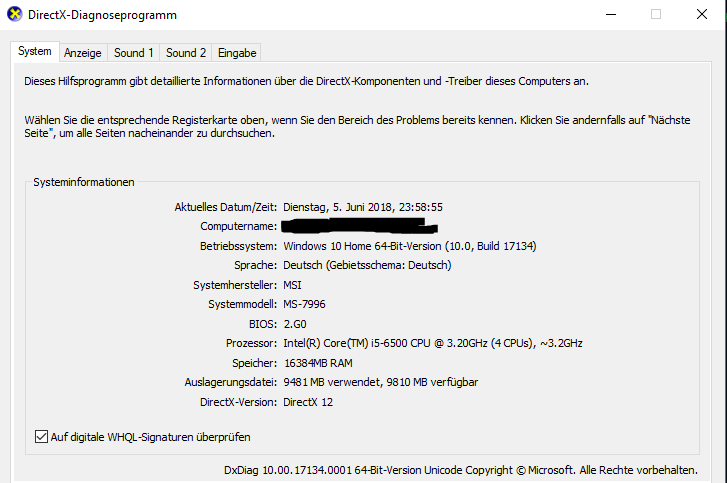
Task: Close the DirectX-Diagnoseprogramm window
Action: coord(702,14)
